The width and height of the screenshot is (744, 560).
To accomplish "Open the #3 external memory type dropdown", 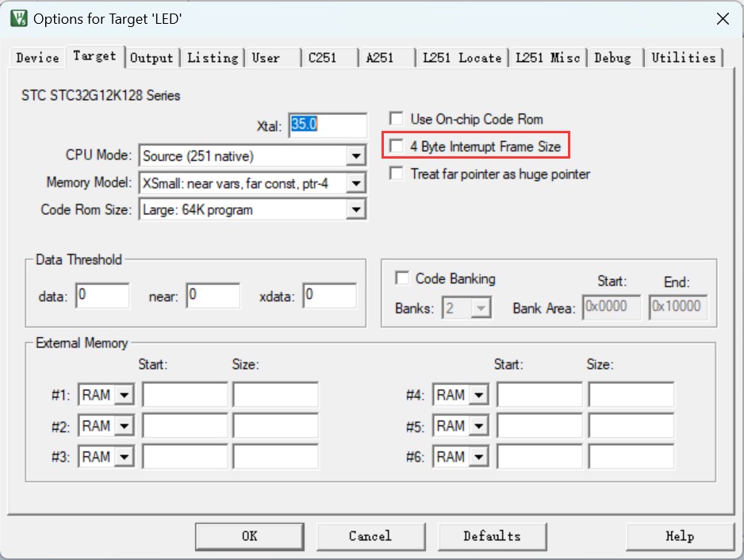I will 125,457.
